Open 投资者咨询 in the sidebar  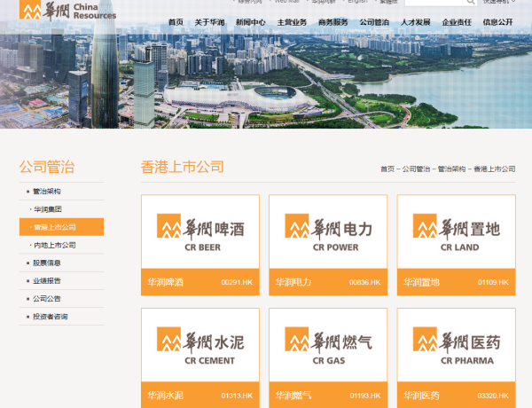click(61, 317)
